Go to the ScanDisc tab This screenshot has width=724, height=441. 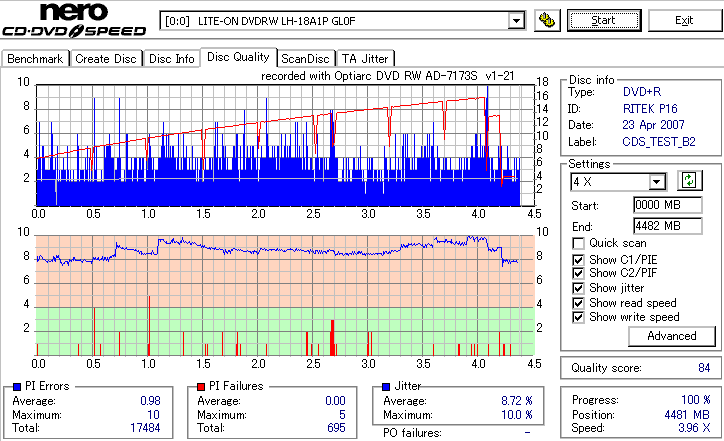coord(305,59)
